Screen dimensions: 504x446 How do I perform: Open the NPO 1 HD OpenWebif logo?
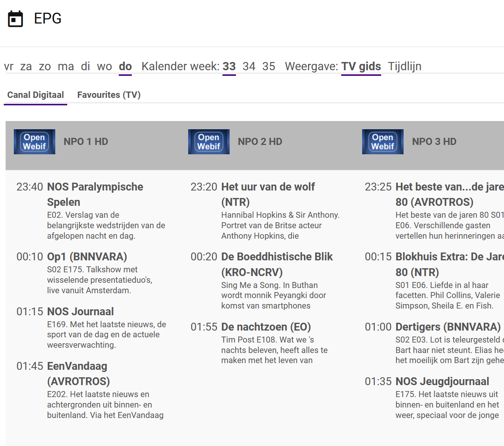point(34,142)
